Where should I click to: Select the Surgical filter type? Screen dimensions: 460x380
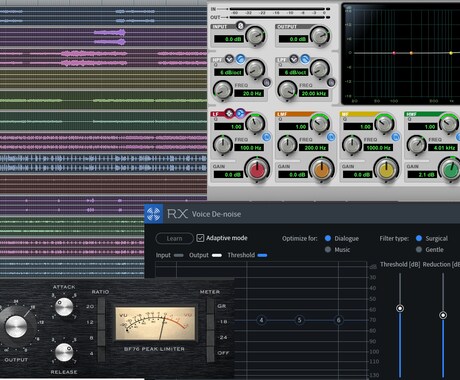[419, 238]
